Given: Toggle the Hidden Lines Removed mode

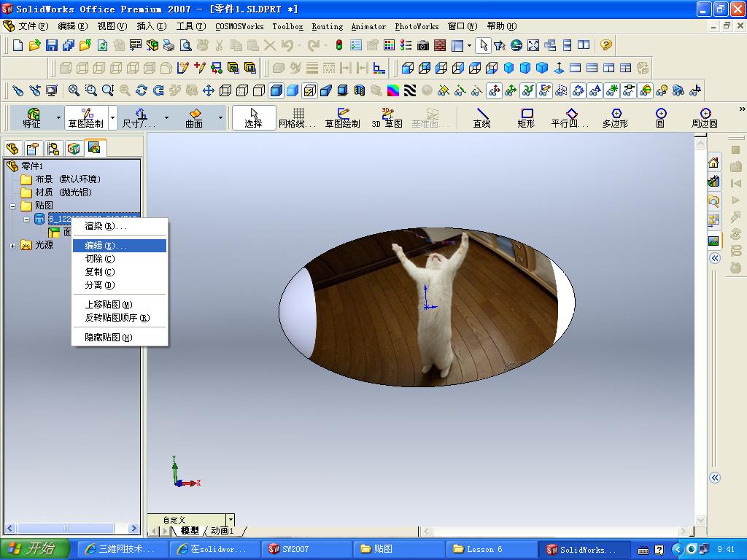Looking at the screenshot, I should pyautogui.click(x=259, y=90).
